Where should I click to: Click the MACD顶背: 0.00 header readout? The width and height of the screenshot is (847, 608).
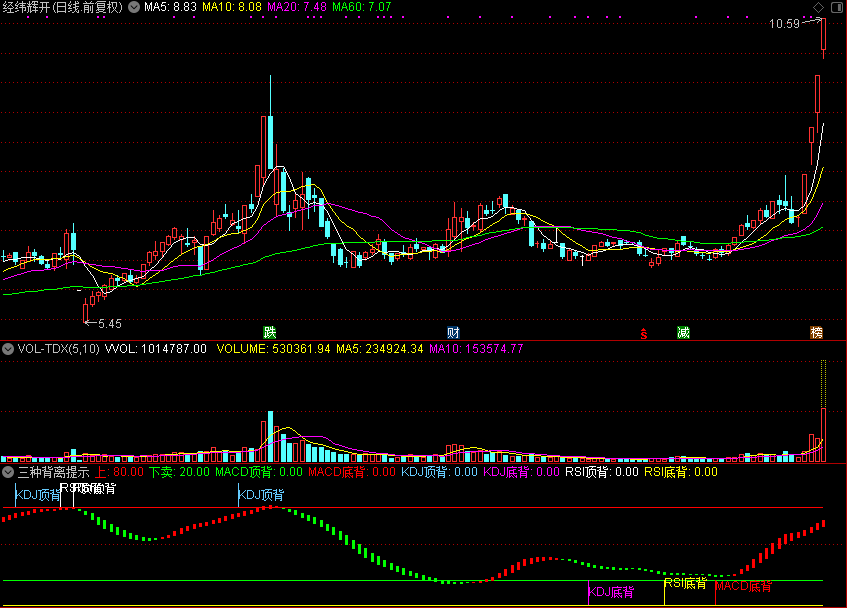click(x=259, y=472)
